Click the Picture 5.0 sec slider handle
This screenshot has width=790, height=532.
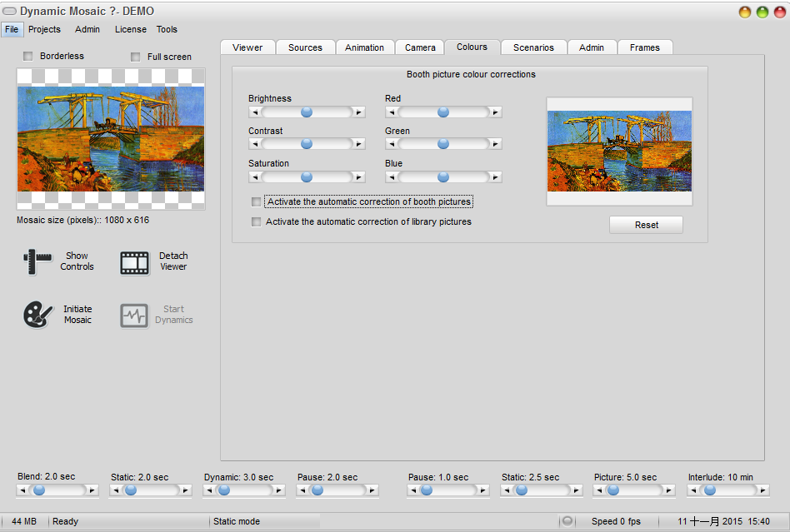point(612,490)
